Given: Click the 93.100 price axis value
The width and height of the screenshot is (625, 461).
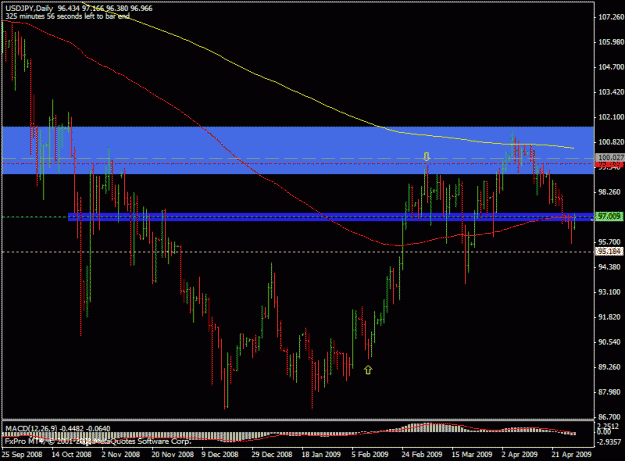Looking at the screenshot, I should 610,292.
